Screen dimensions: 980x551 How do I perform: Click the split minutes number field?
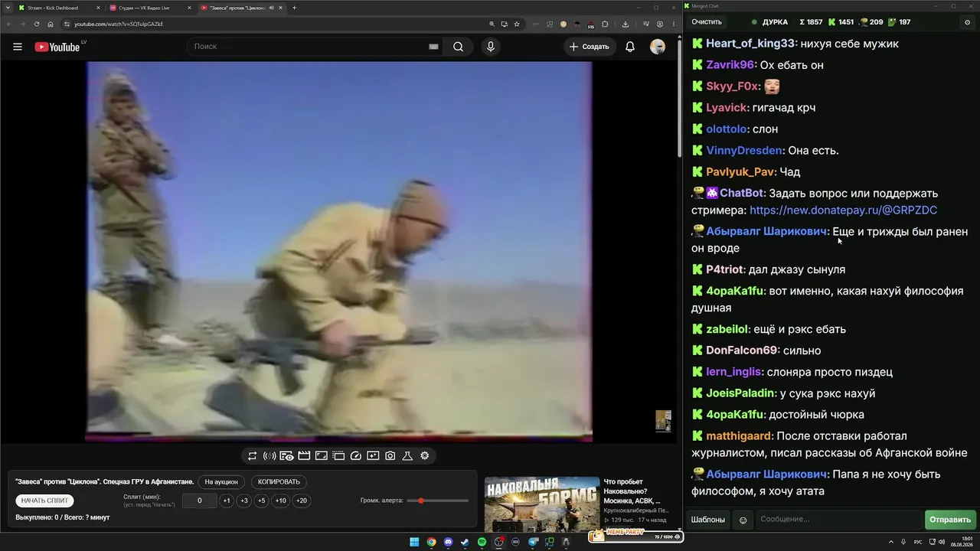click(x=200, y=500)
